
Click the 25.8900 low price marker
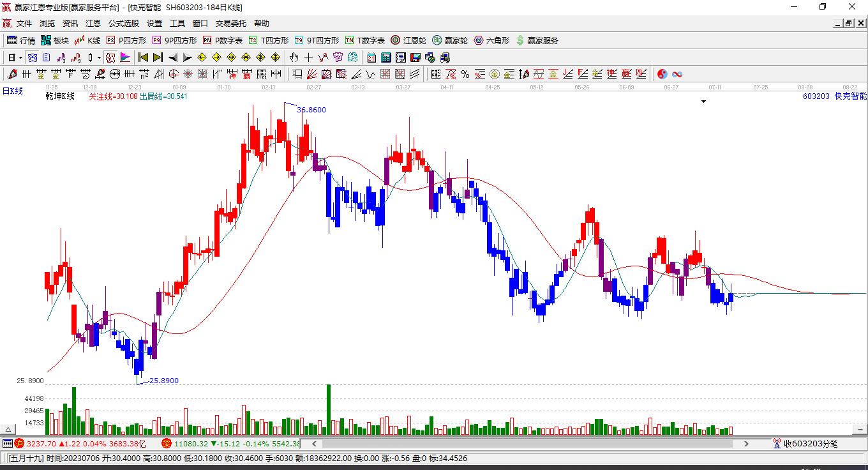tap(164, 381)
